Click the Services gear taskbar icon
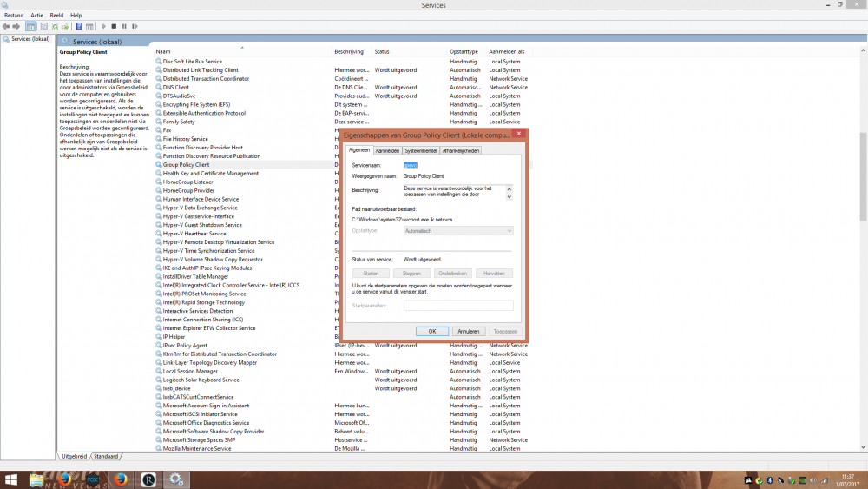 [x=176, y=479]
